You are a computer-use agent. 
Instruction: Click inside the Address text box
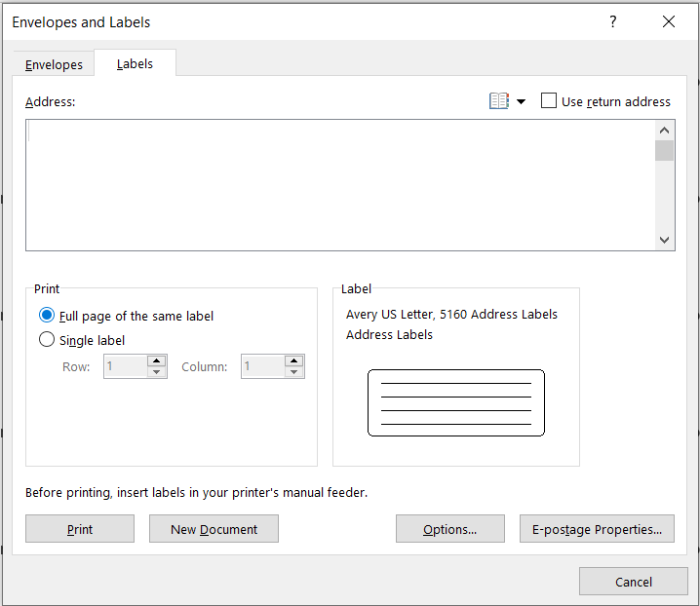point(340,185)
